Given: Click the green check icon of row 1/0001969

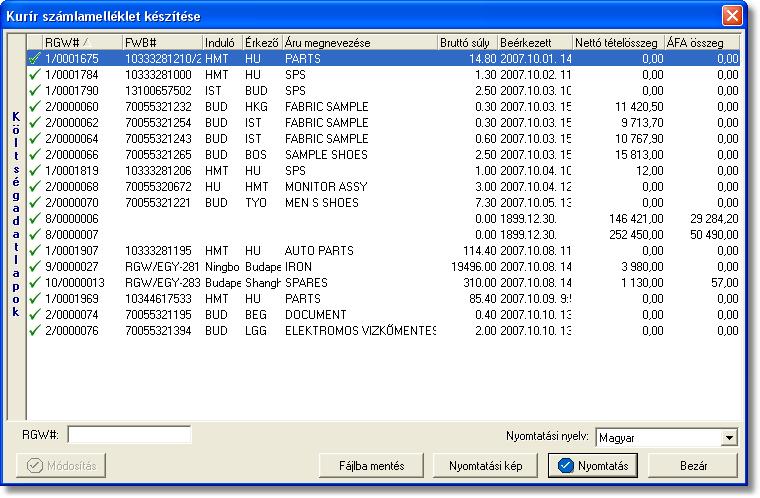Looking at the screenshot, I should pos(34,299).
